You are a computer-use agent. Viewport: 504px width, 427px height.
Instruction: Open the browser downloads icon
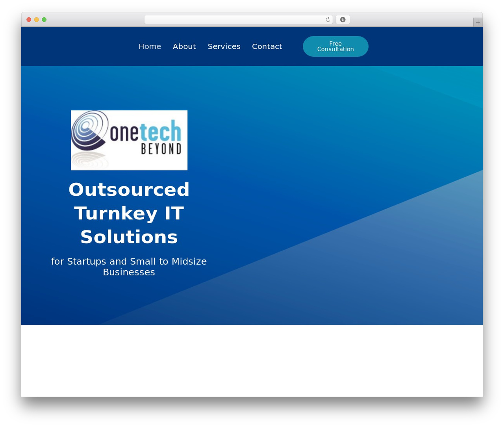pyautogui.click(x=343, y=20)
